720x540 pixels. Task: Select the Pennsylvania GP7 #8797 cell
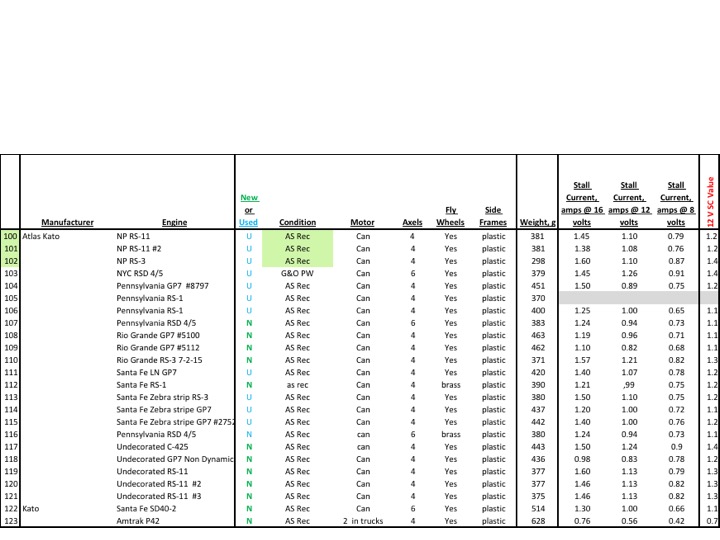pyautogui.click(x=163, y=286)
